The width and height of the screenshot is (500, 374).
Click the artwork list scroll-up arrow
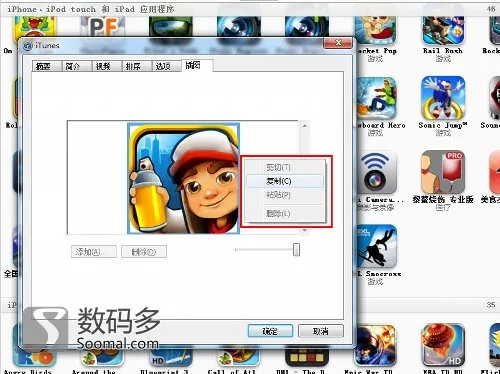pyautogui.click(x=304, y=126)
